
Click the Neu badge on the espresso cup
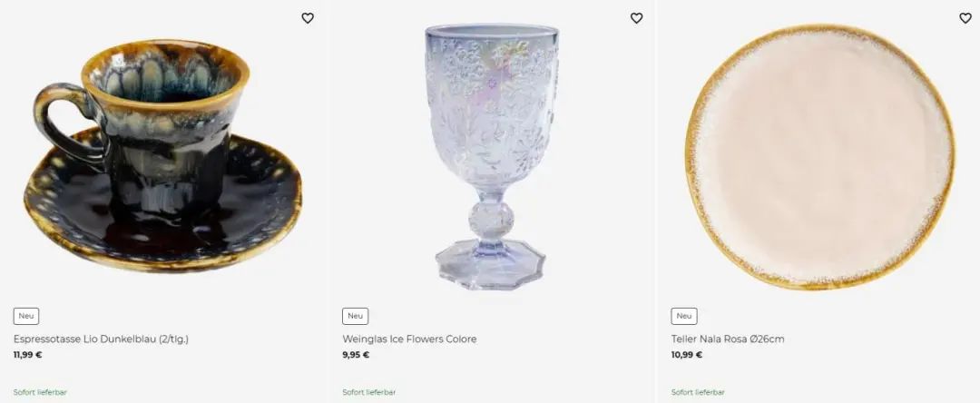pos(26,316)
